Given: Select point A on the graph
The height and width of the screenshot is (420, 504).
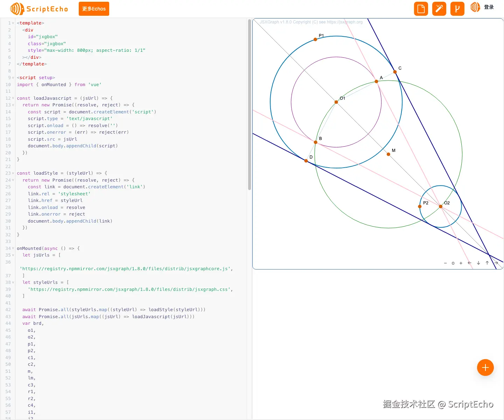Looking at the screenshot, I should [x=377, y=82].
